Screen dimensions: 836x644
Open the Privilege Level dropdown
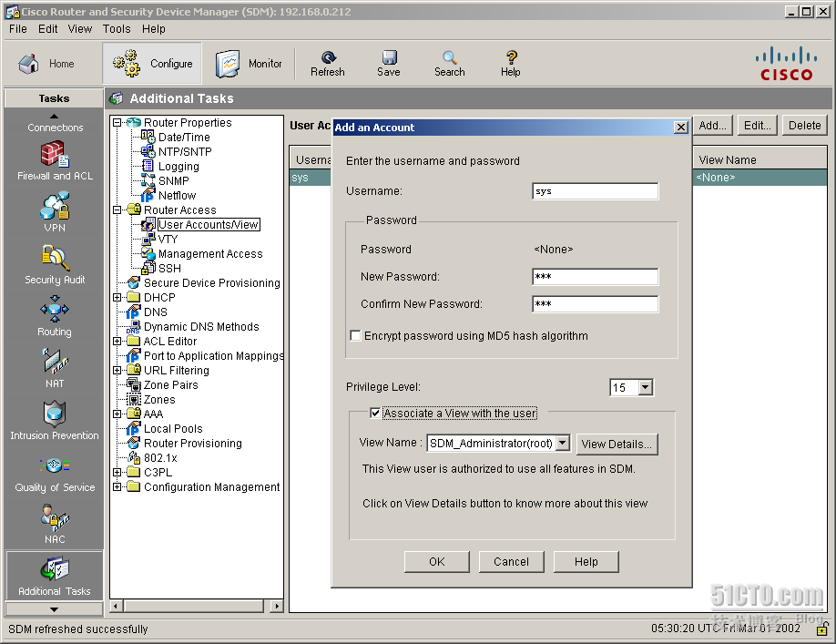[x=646, y=387]
